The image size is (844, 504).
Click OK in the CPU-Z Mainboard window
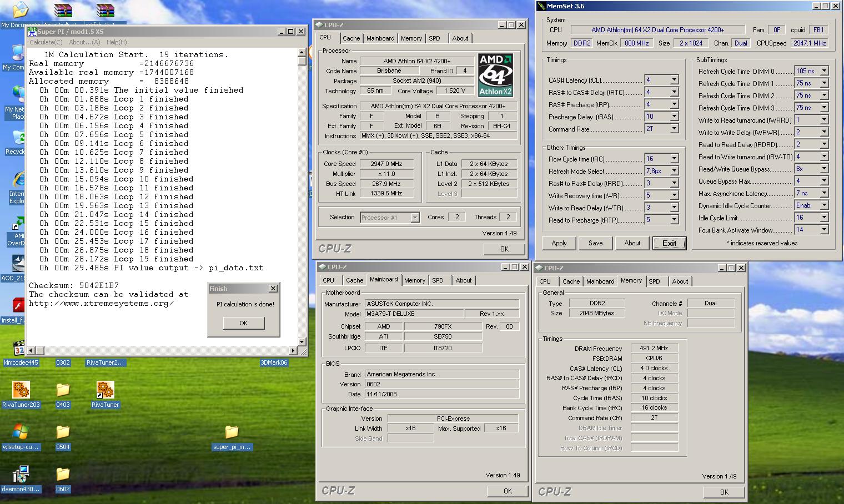[x=508, y=491]
